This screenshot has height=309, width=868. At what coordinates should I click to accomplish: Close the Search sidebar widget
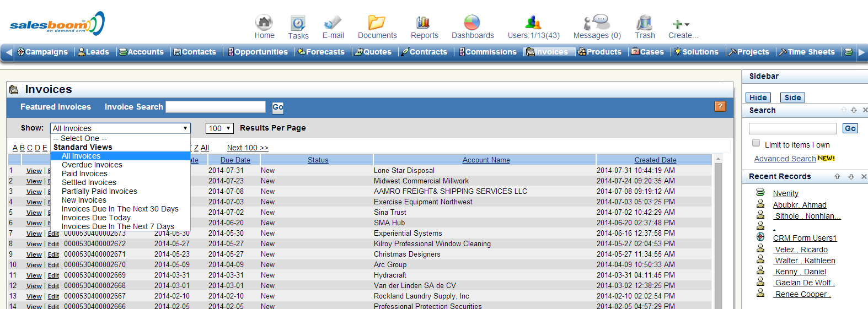(x=865, y=110)
